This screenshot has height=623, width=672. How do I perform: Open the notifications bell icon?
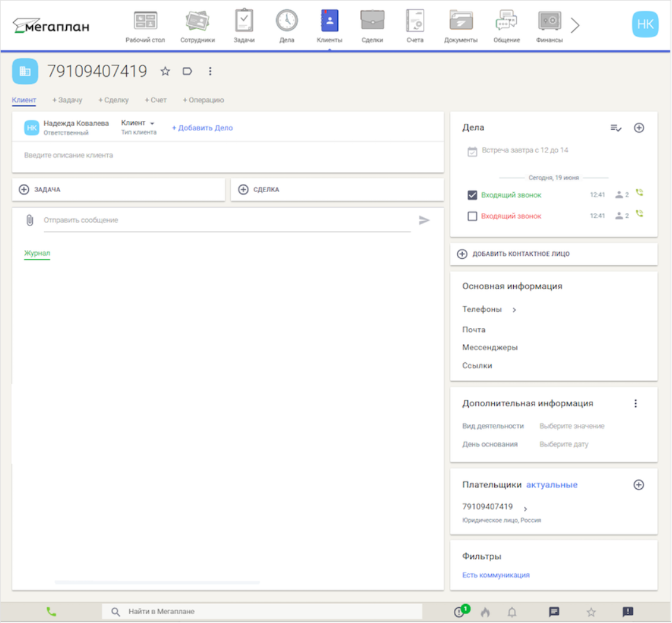click(x=512, y=612)
